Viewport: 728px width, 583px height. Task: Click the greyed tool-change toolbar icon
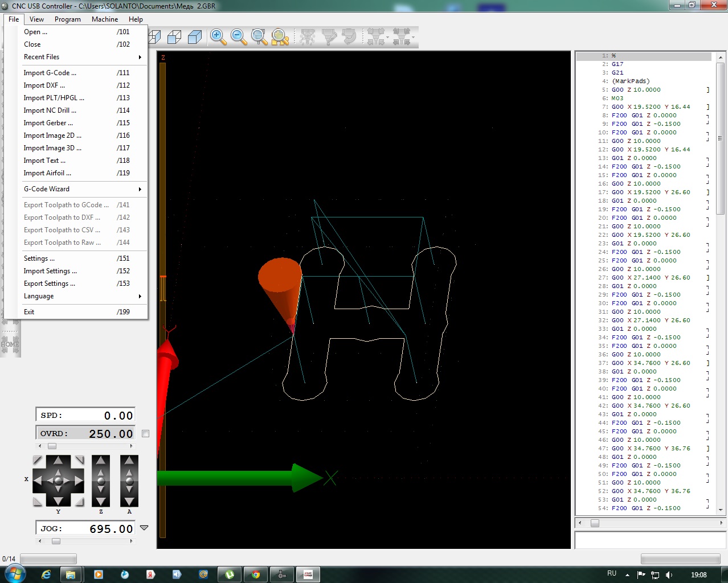(x=329, y=37)
